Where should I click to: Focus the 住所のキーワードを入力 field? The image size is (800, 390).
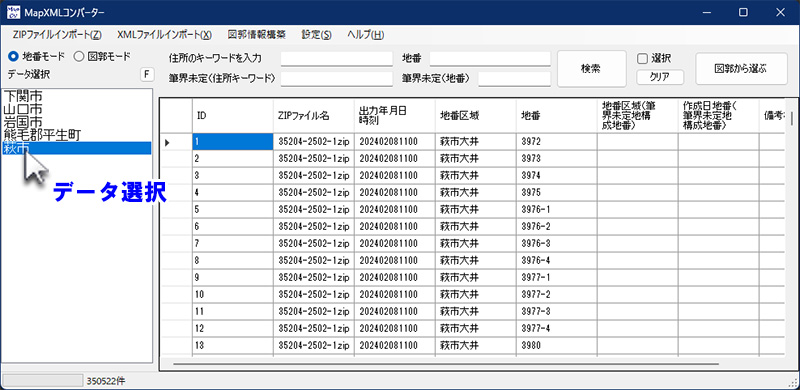(x=337, y=58)
